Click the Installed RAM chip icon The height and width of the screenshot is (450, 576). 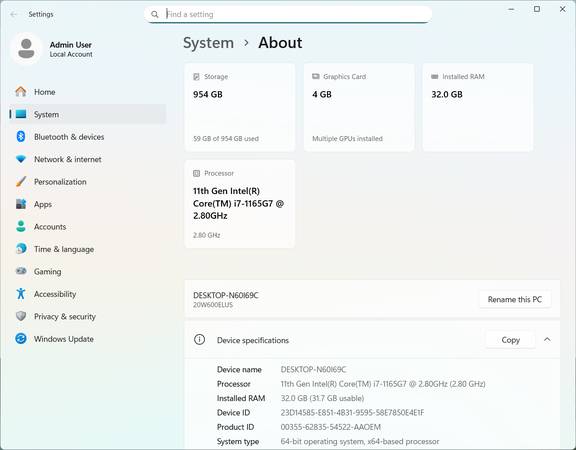pyautogui.click(x=435, y=76)
